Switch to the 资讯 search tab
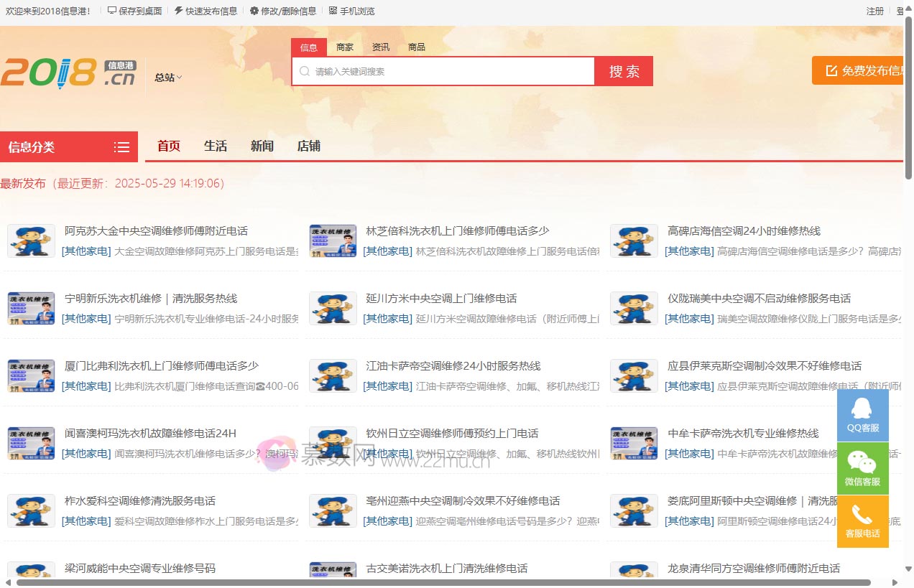914x588 pixels. (x=381, y=47)
